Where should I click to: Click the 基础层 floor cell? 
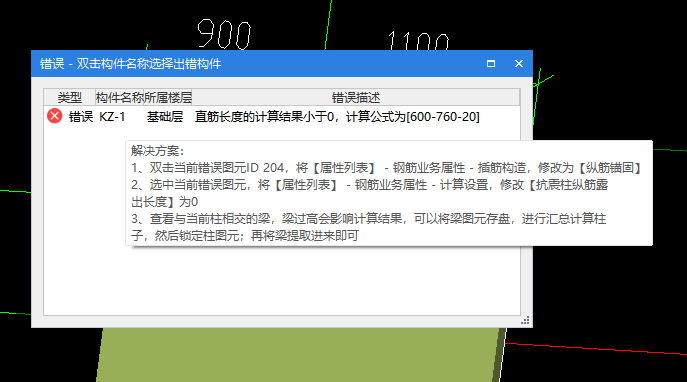(x=165, y=117)
